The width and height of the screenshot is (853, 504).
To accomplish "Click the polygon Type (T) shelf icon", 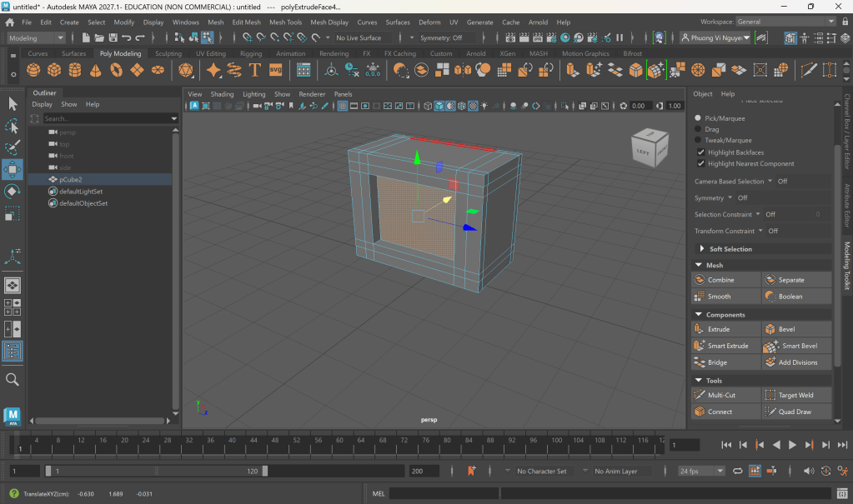I will (x=254, y=70).
